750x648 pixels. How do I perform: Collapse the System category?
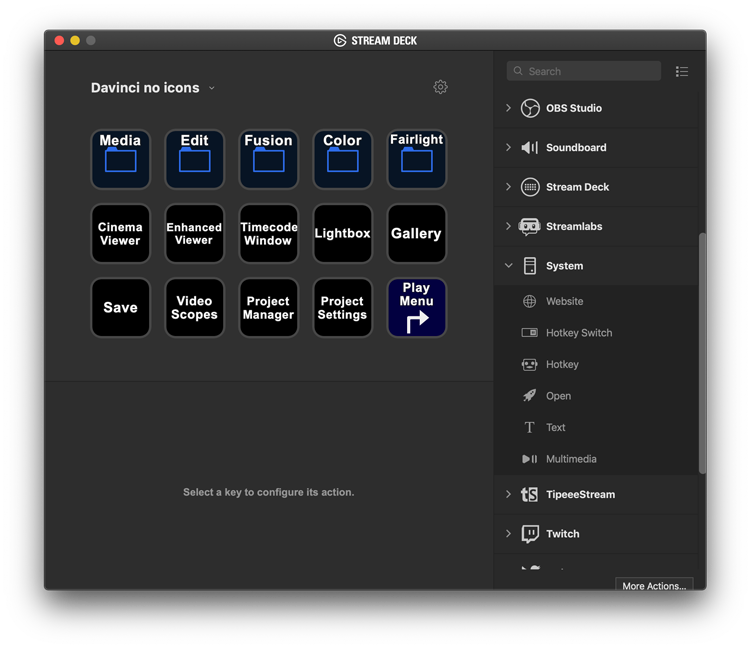point(508,265)
